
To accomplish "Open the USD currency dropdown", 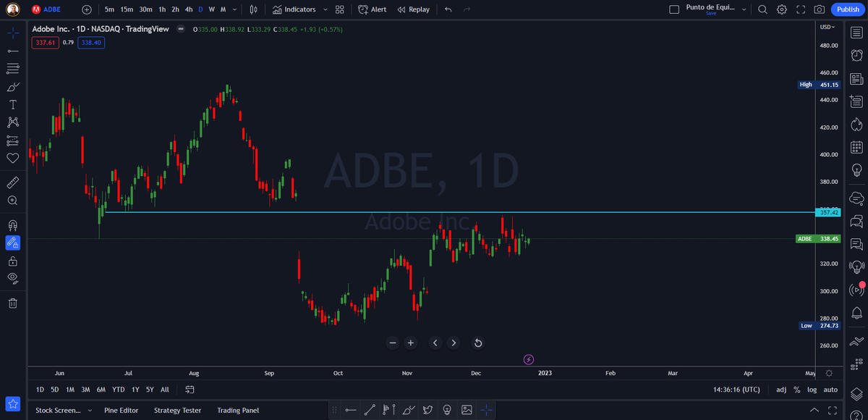I will tap(827, 27).
